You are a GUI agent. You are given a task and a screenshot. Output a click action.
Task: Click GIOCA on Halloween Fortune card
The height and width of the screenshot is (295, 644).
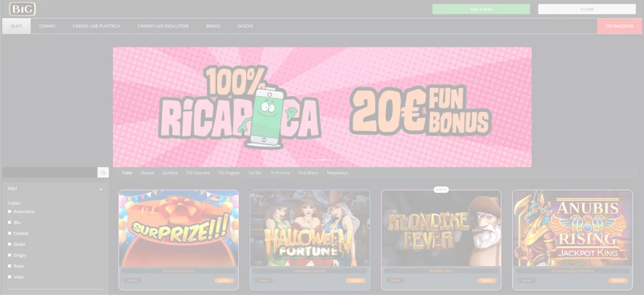tap(356, 280)
